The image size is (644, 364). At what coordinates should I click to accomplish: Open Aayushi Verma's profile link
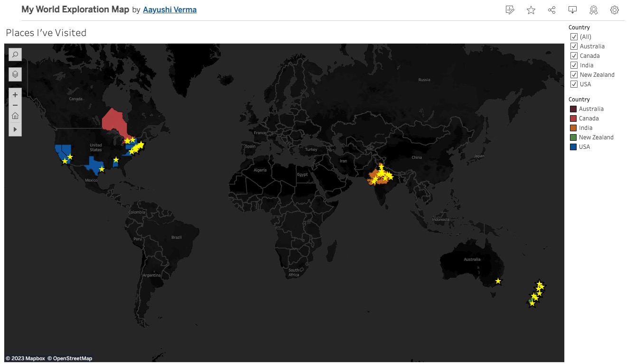169,9
